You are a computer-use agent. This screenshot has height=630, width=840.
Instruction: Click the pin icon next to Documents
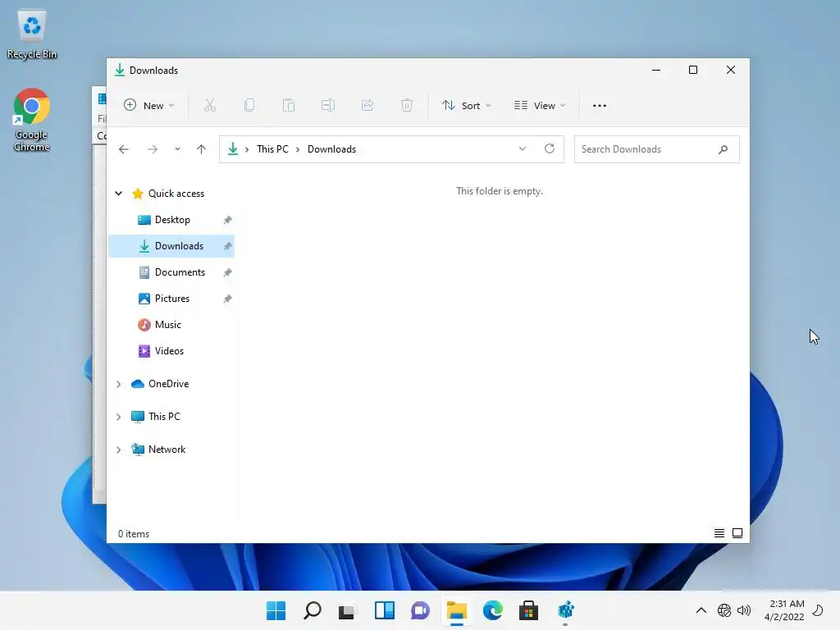(228, 272)
